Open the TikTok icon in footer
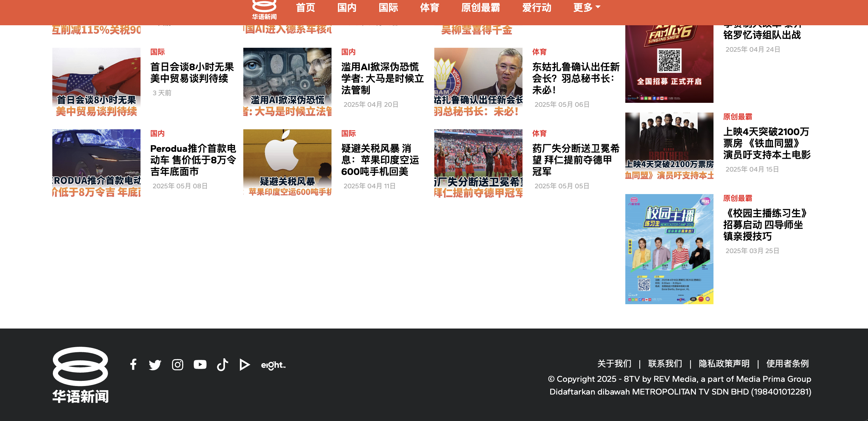This screenshot has height=421, width=868. 222,364
